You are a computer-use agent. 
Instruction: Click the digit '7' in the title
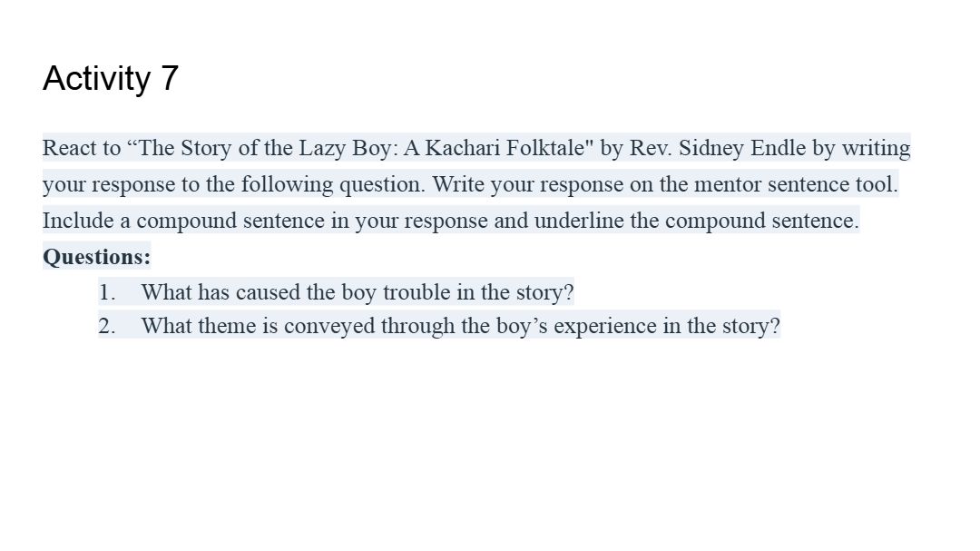(170, 79)
